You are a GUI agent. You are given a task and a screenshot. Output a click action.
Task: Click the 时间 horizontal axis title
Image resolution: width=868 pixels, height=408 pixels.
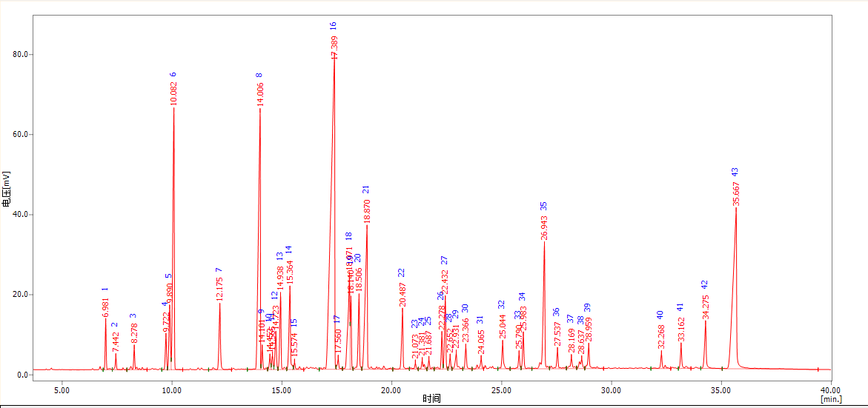[432, 399]
